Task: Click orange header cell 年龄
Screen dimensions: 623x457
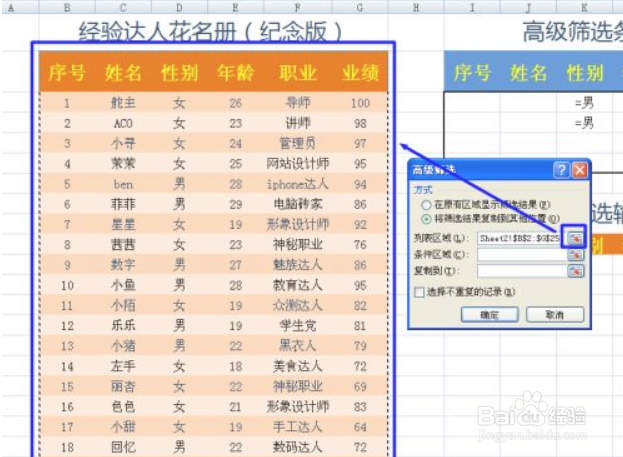Action: (236, 73)
